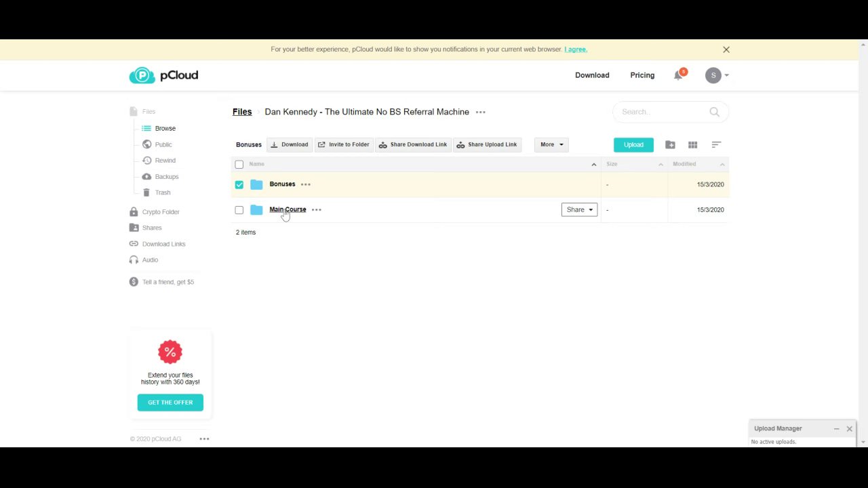Image resolution: width=868 pixels, height=488 pixels.
Task: Open Public folder in sidebar
Action: pos(157,144)
